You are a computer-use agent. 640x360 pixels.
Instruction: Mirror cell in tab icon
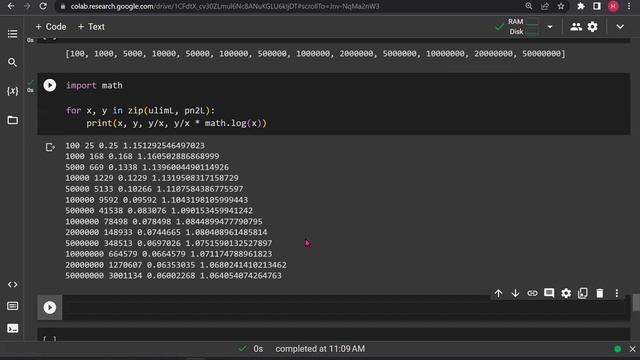[x=583, y=293]
